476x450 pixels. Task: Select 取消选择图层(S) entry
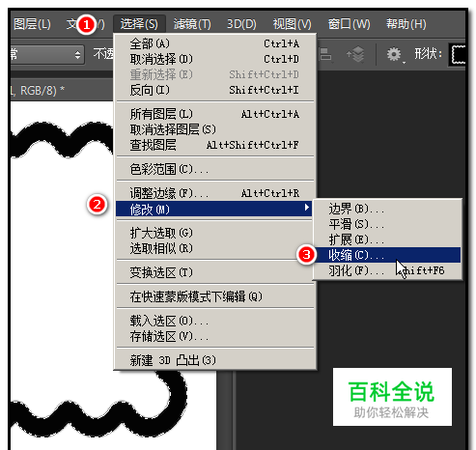point(214,129)
